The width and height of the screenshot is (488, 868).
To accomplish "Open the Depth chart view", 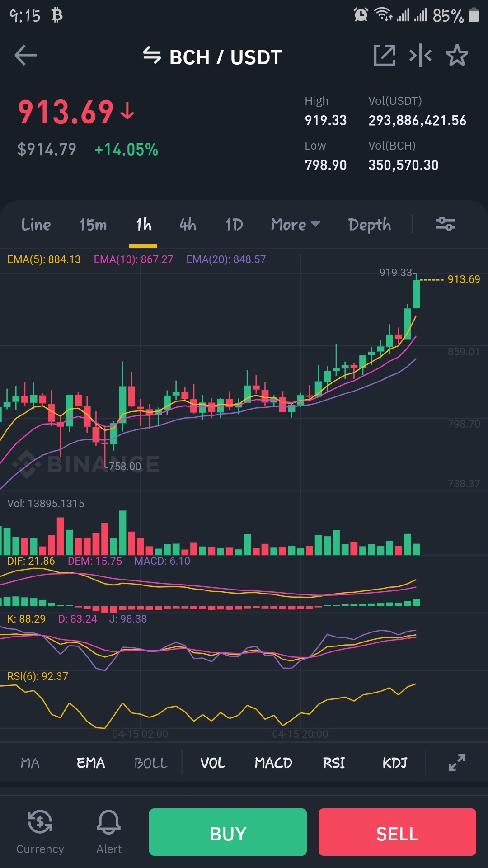I will point(370,224).
